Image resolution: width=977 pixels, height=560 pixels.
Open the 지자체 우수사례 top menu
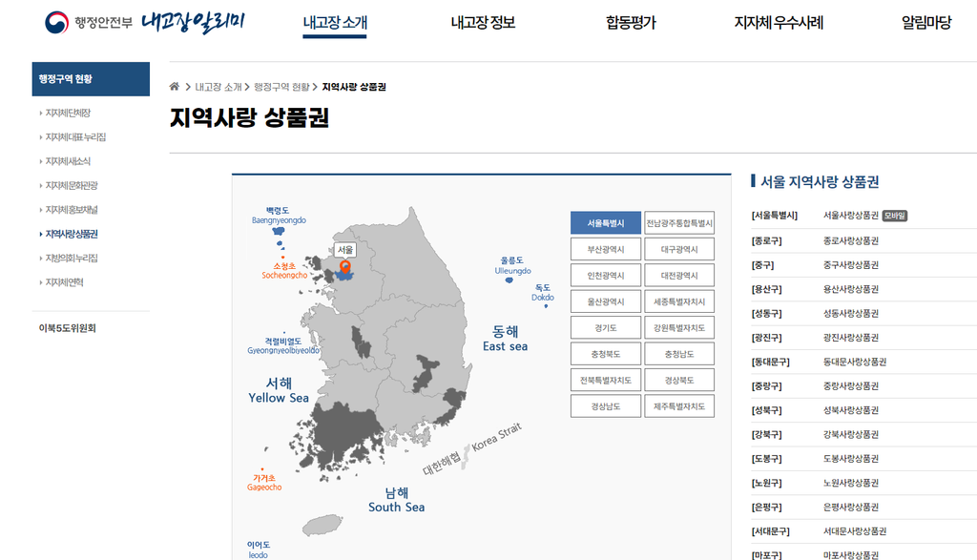tap(779, 23)
